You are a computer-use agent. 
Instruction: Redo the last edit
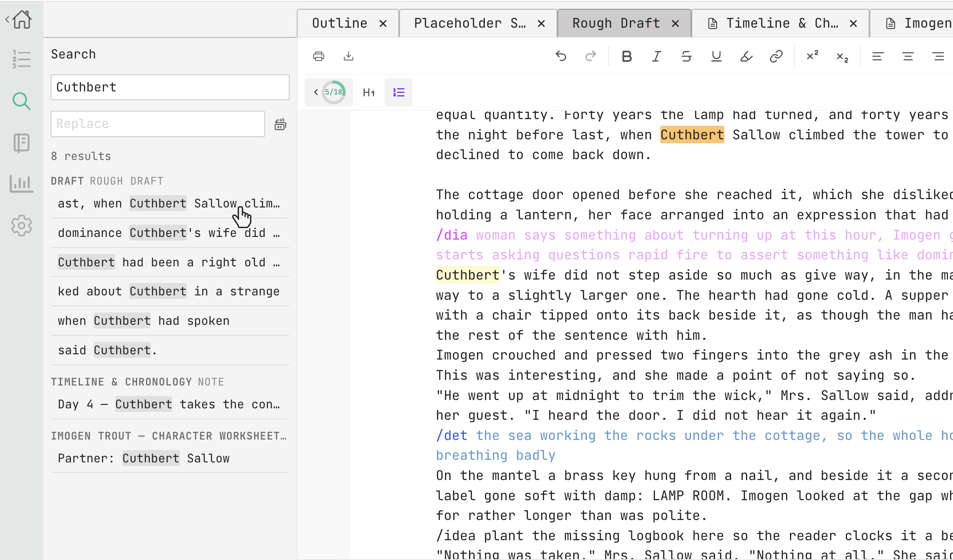591,56
